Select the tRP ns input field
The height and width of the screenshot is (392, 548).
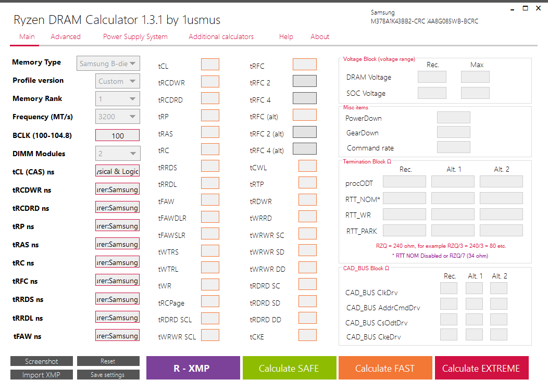click(117, 226)
